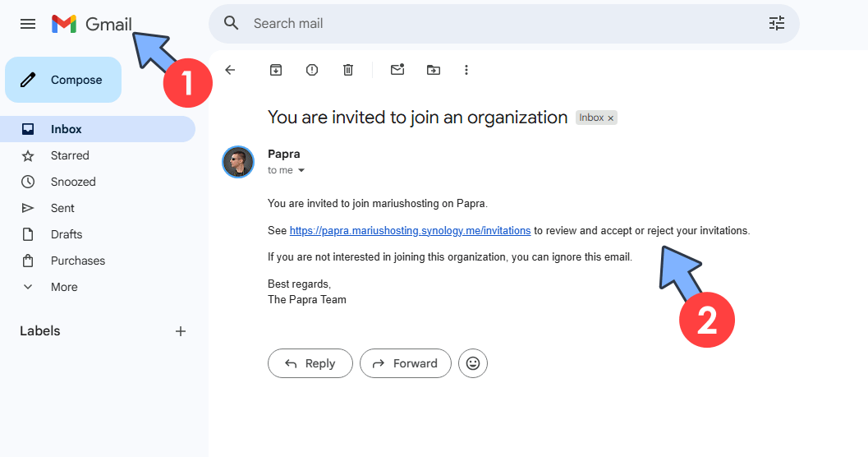Open the main menu hamburger icon

[28, 24]
